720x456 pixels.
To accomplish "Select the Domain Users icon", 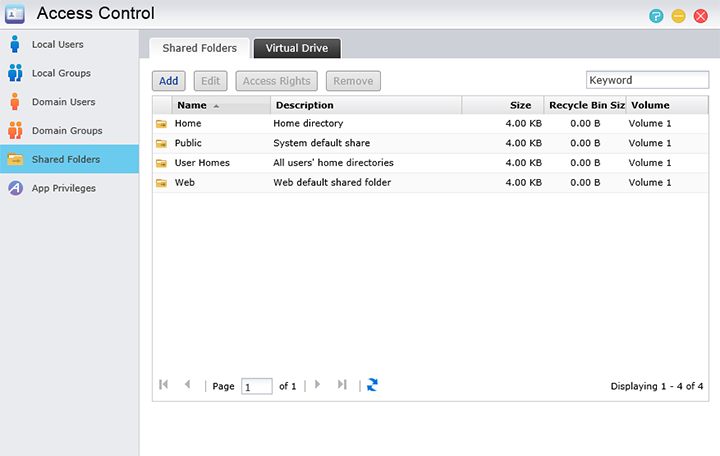I will (x=15, y=102).
